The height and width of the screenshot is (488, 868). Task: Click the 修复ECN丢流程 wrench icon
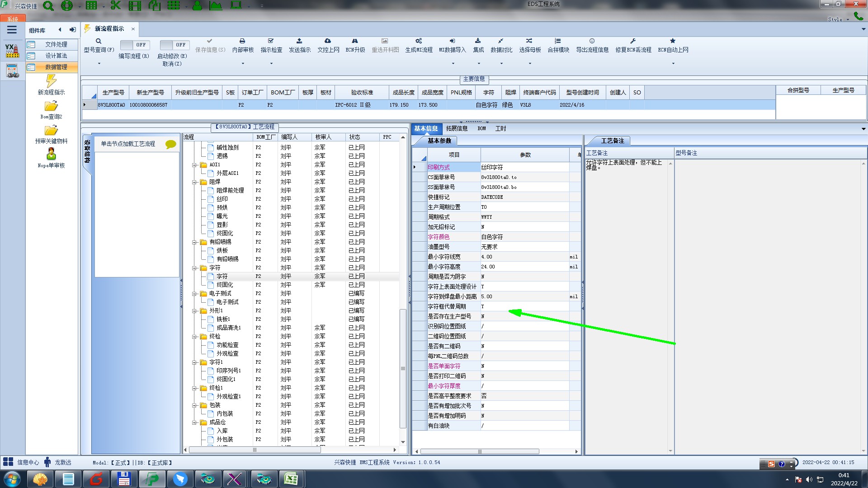tap(633, 41)
